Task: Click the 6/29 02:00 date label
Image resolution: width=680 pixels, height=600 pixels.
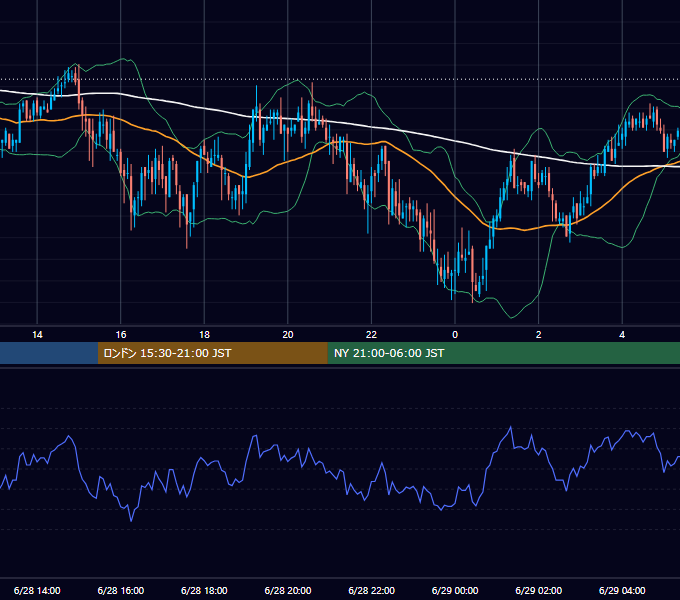Action: [x=539, y=590]
